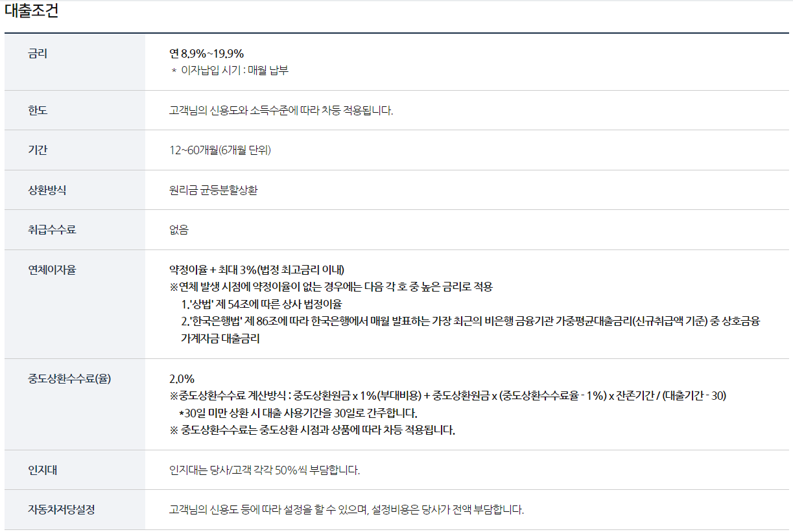The height and width of the screenshot is (532, 793).
Task: Click the 중도상환수수료 계산방식 formula line
Action: pos(447,396)
